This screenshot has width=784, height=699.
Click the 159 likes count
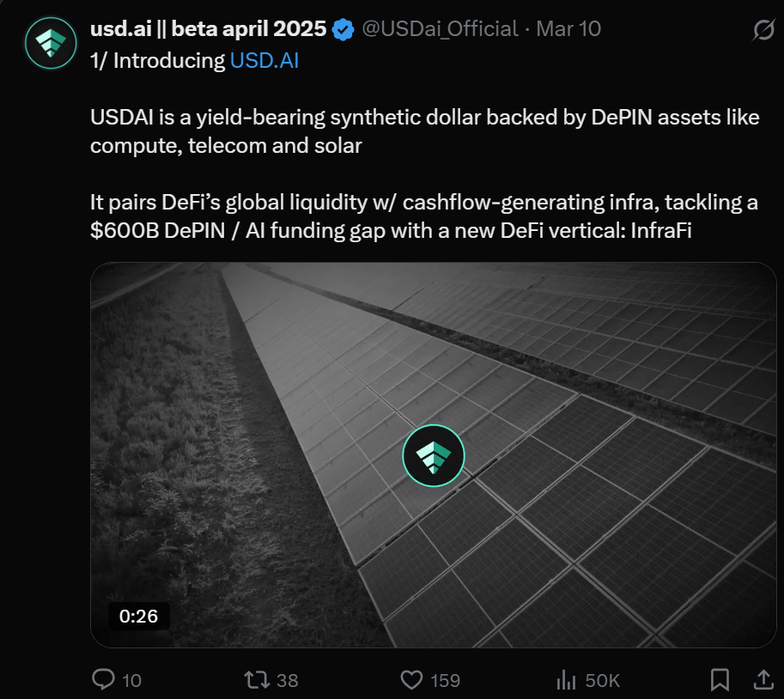point(445,681)
